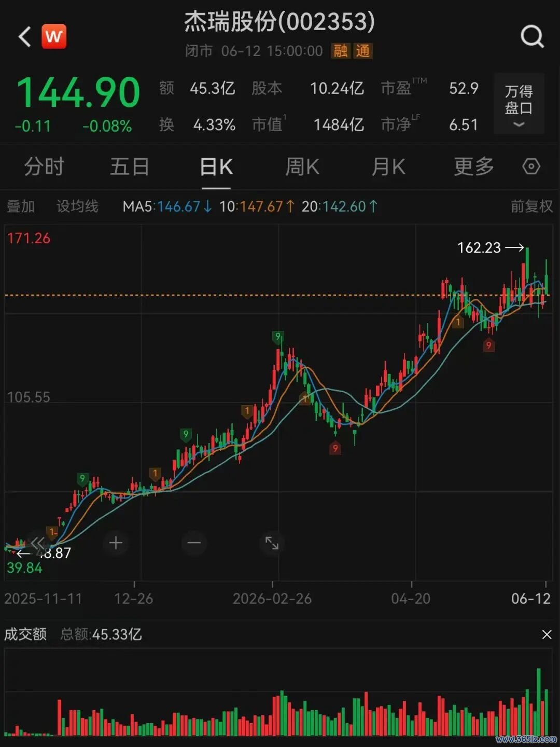Screen dimensions: 560x747
Task: Switch to 月K tab
Action: [388, 167]
